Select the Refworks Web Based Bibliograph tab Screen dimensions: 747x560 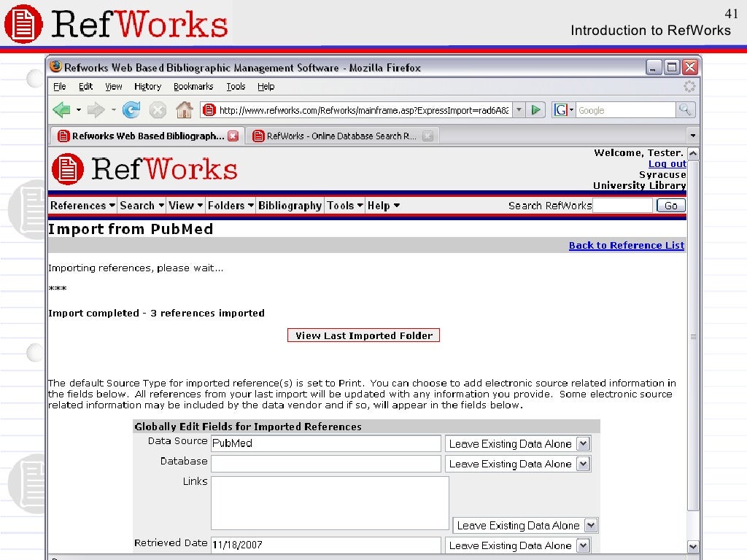coord(147,136)
